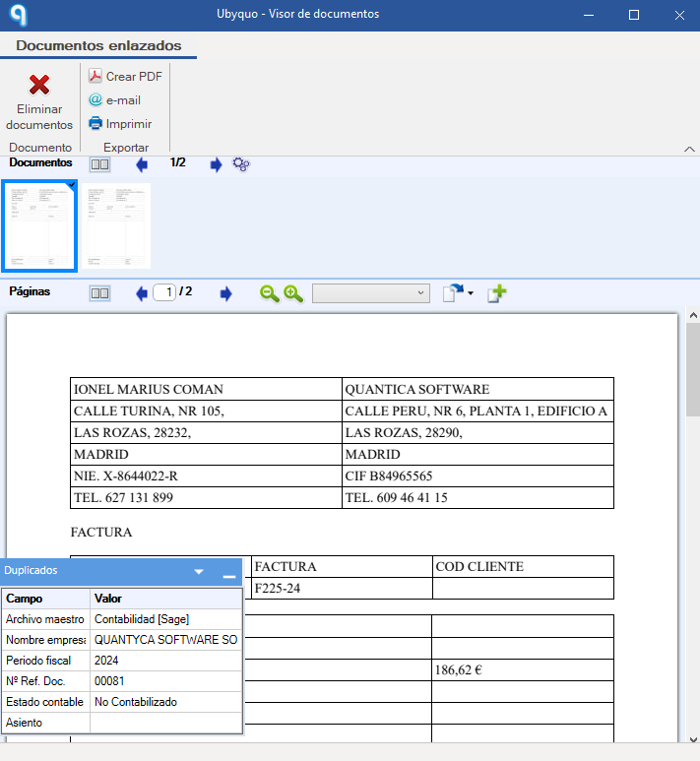Toggle Documentos thumbnail layout view icon
The height and width of the screenshot is (761, 700).
pos(100,164)
